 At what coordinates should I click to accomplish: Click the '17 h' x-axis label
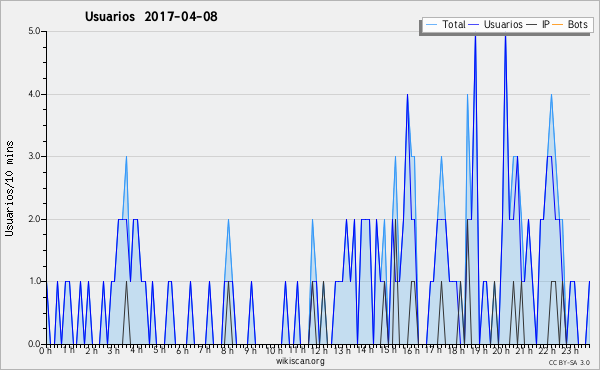(434, 350)
